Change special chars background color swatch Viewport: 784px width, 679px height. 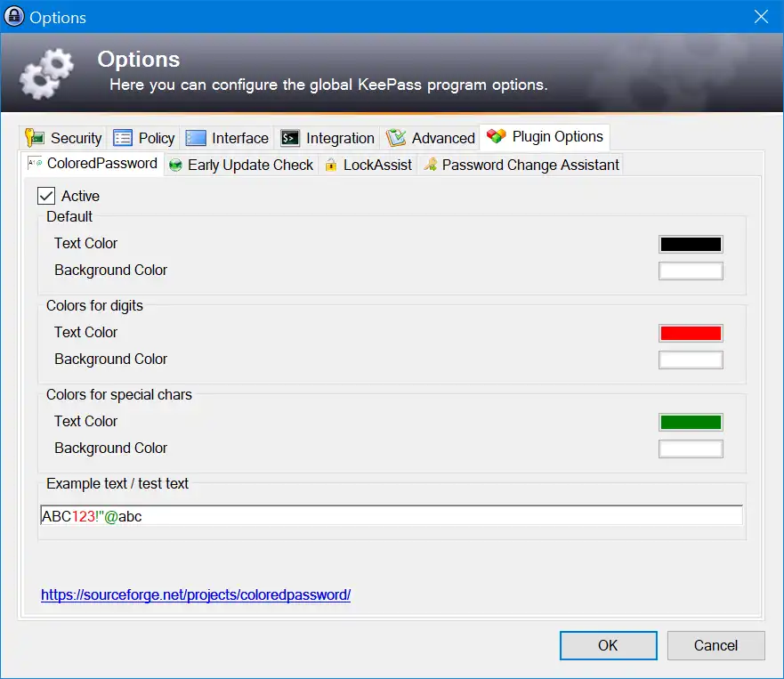(x=691, y=449)
